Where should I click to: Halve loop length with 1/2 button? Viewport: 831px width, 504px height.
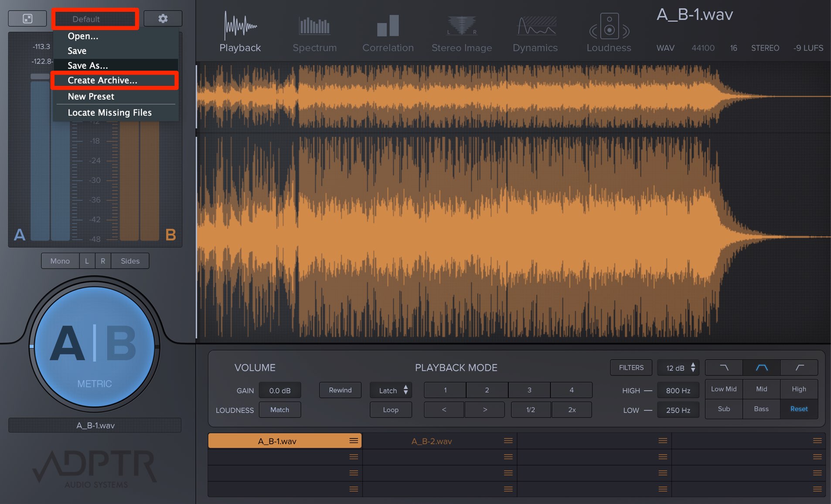[x=531, y=410]
